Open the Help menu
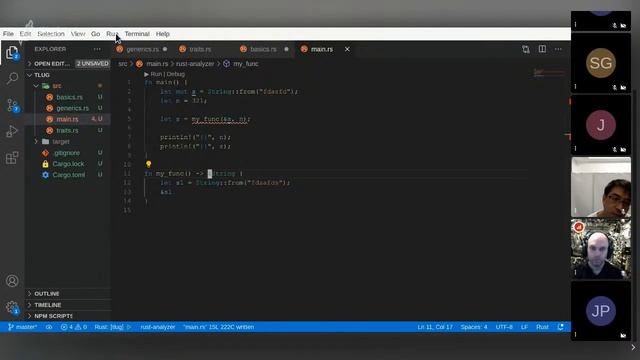The image size is (640, 360). 162,34
